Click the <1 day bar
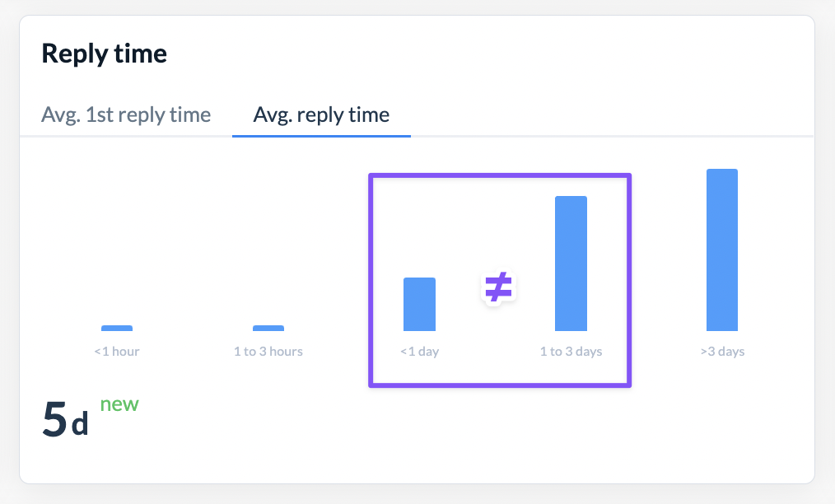This screenshot has width=835, height=504. coord(420,304)
